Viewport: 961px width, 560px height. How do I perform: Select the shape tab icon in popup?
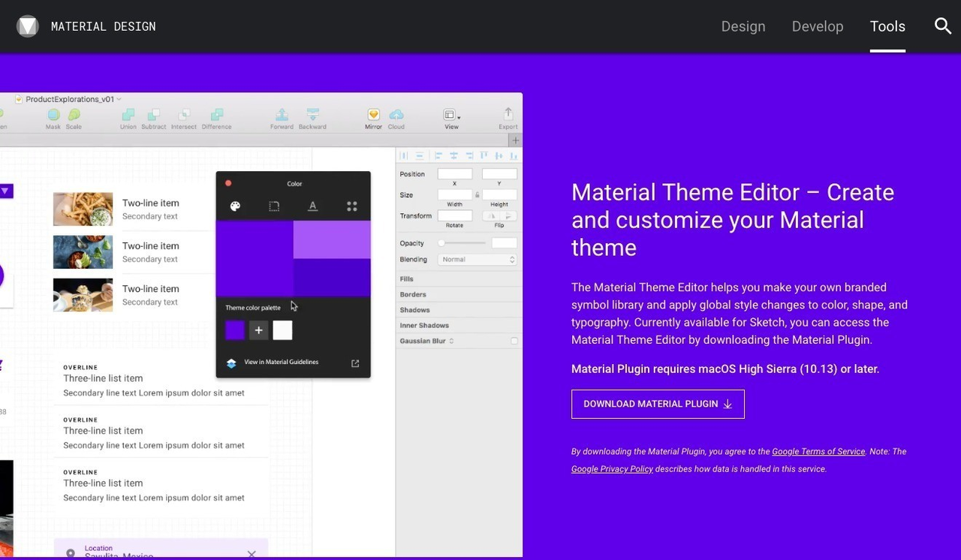(x=274, y=206)
